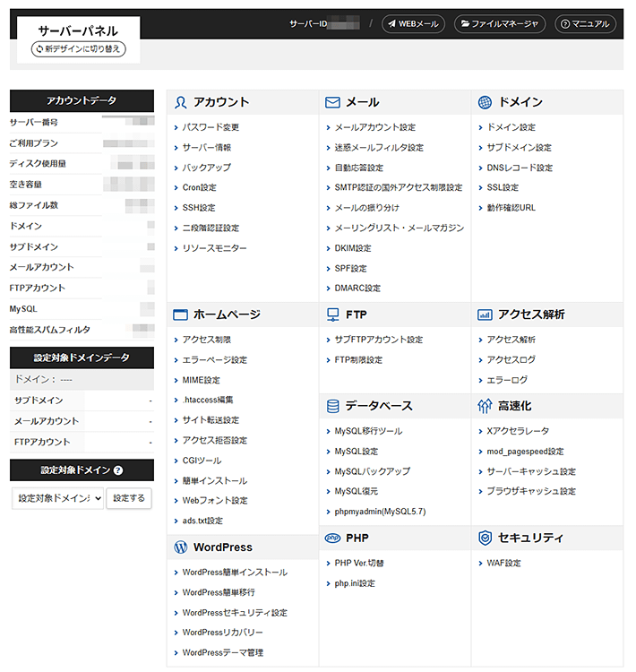Open SSH設定
The image size is (636, 672).
tap(199, 208)
